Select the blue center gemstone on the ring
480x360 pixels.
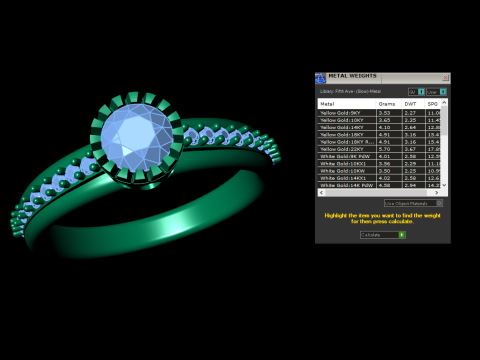[137, 137]
